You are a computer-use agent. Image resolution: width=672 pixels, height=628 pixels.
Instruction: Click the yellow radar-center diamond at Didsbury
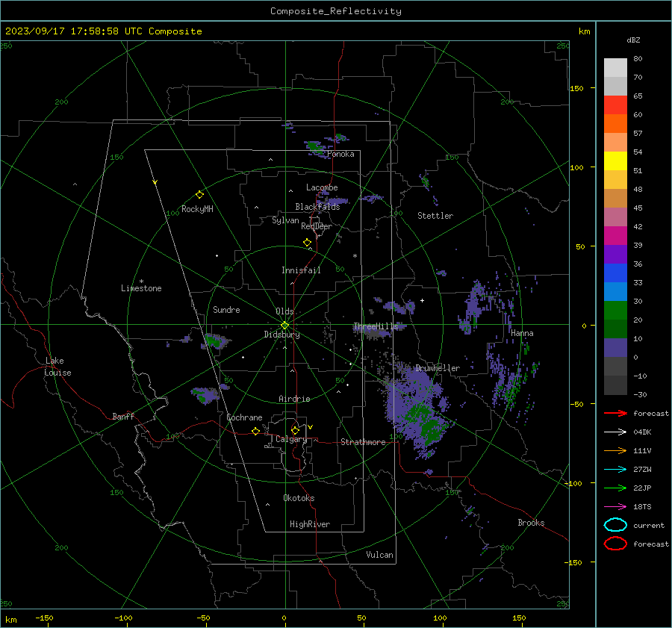[x=284, y=326]
